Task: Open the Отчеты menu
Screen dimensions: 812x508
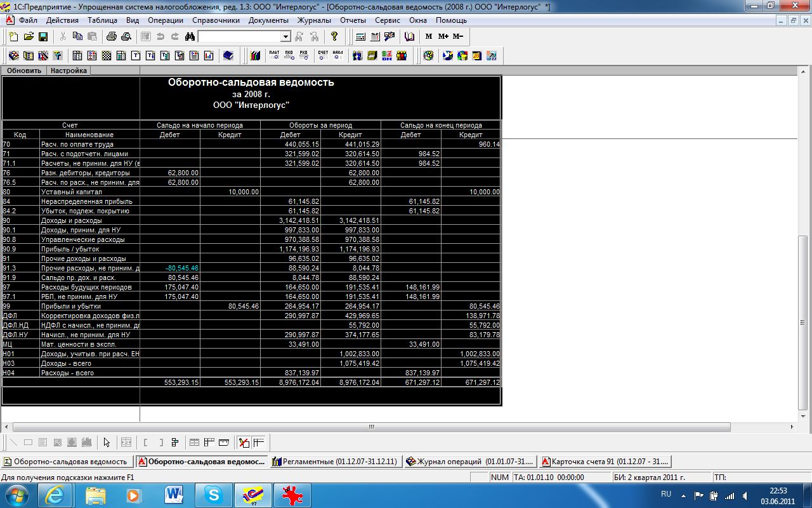Action: pyautogui.click(x=353, y=20)
